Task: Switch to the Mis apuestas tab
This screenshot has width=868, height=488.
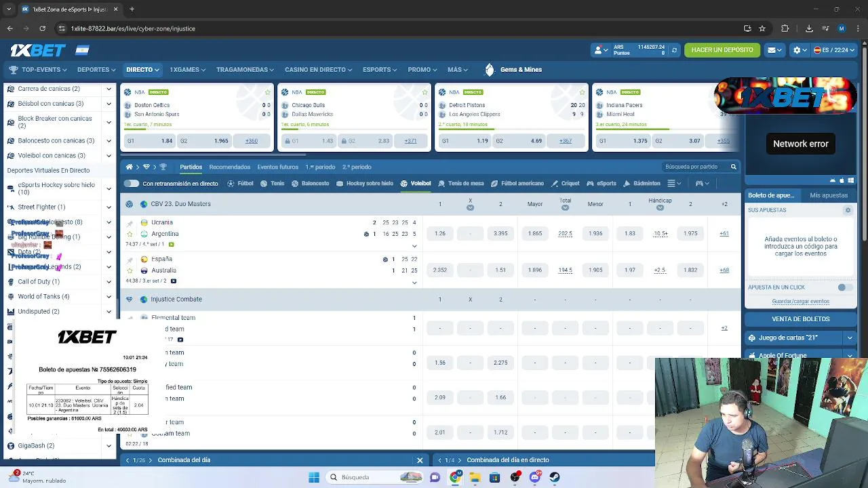Action: [x=829, y=195]
